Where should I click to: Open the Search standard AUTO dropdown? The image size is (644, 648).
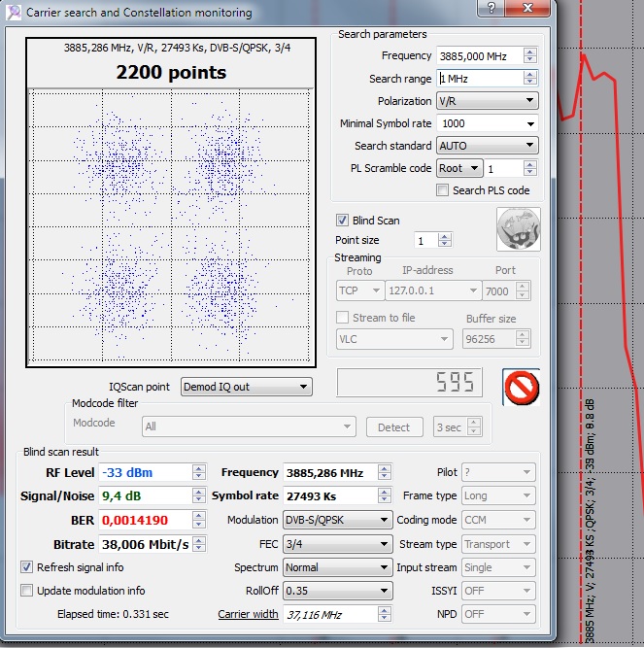(x=488, y=146)
